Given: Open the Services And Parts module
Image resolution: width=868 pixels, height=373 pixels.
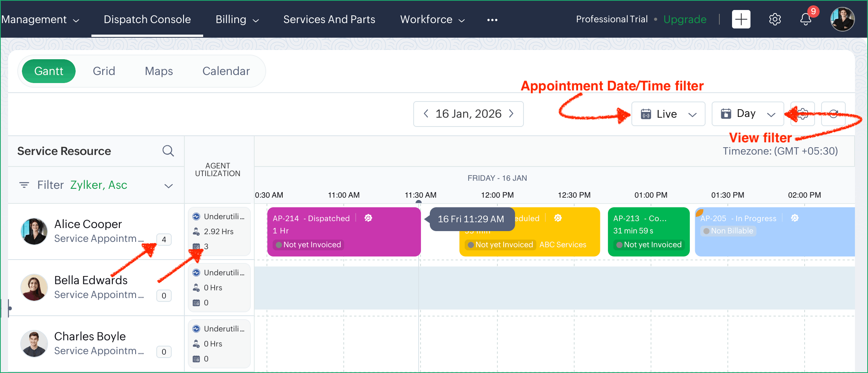Looking at the screenshot, I should (329, 20).
